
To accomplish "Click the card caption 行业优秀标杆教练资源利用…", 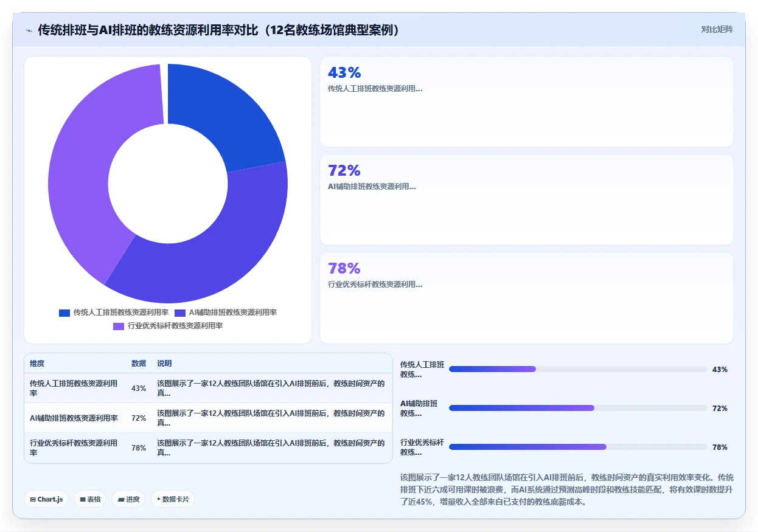I will pyautogui.click(x=375, y=285).
